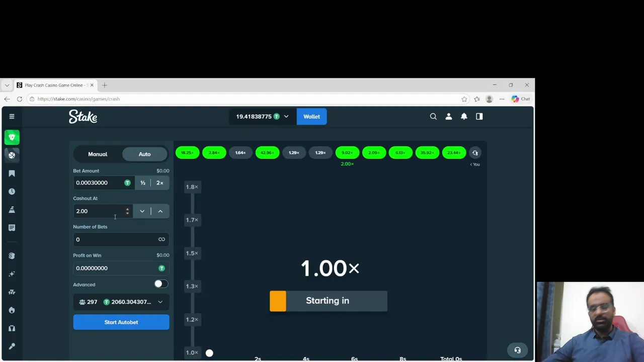Switch to Auto betting tab

click(144, 154)
